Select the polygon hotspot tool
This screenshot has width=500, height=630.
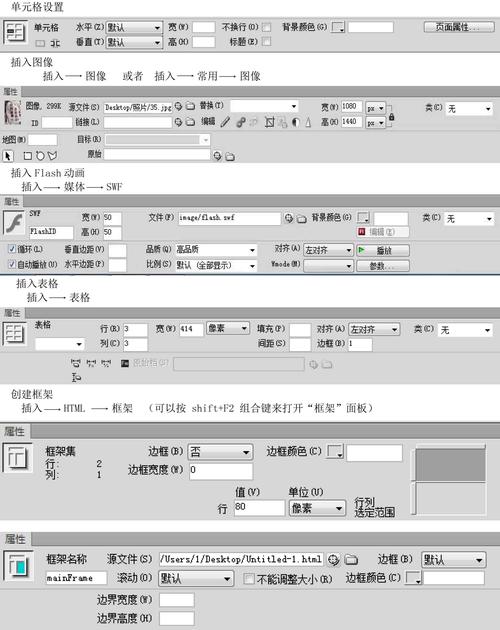tap(53, 155)
